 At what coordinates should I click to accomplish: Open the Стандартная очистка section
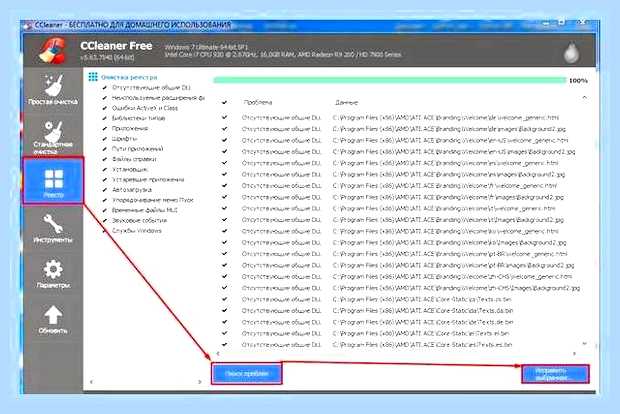(x=53, y=136)
